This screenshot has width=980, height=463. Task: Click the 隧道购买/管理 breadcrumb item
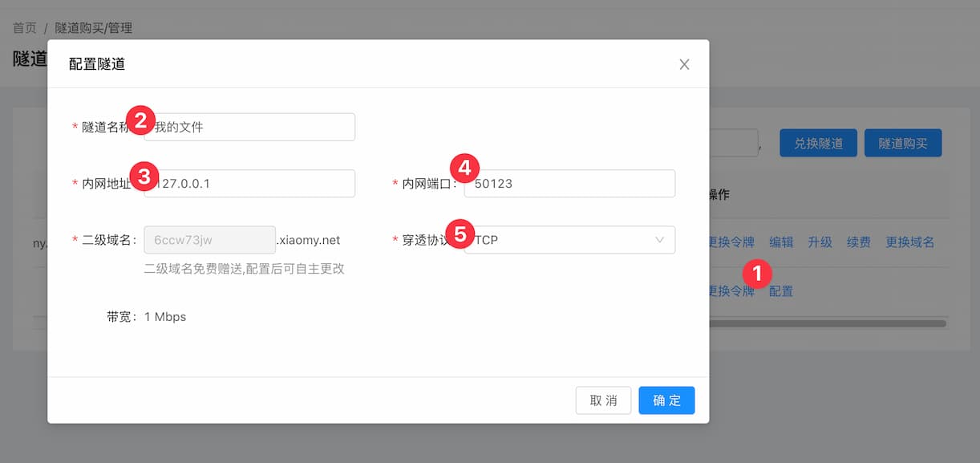click(94, 28)
